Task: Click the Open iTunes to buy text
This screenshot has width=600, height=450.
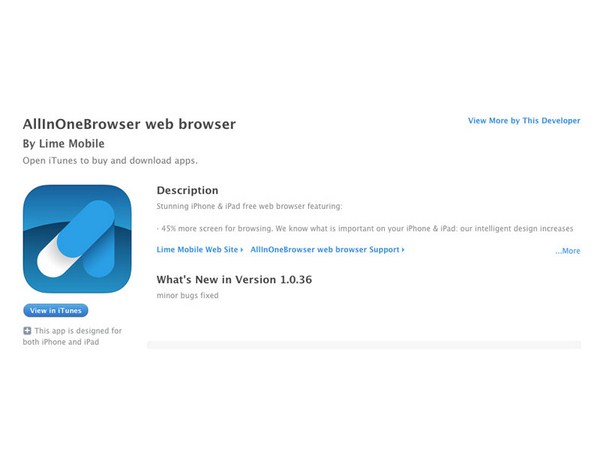Action: point(110,161)
